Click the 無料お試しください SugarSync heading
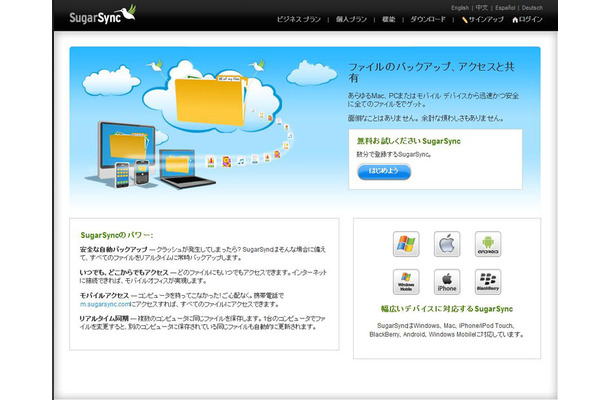The height and width of the screenshot is (400, 610). click(408, 141)
